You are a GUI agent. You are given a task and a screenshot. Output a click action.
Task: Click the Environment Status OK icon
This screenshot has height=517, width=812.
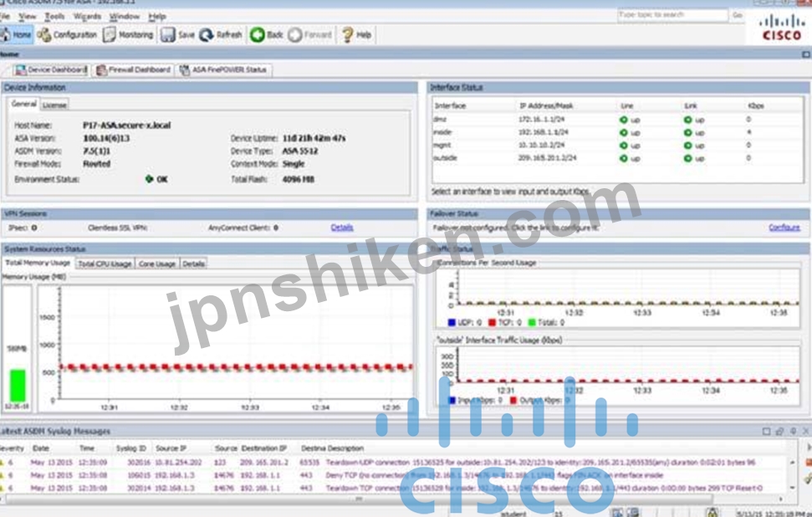click(x=149, y=179)
